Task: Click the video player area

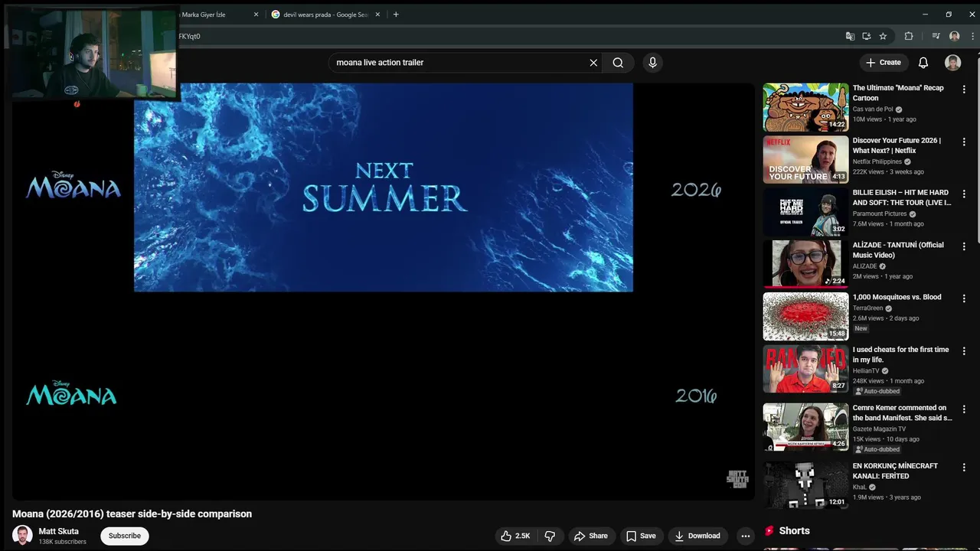Action: 383,291
